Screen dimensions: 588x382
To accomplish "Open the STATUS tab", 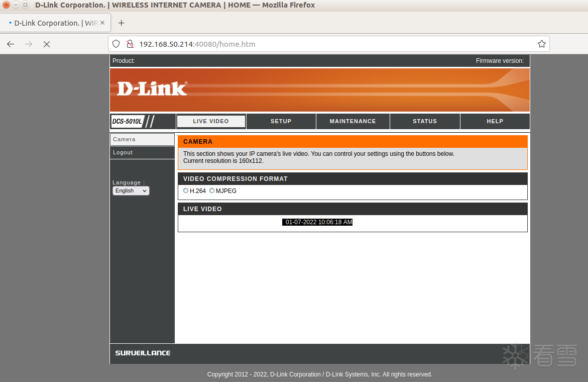I will tap(425, 121).
